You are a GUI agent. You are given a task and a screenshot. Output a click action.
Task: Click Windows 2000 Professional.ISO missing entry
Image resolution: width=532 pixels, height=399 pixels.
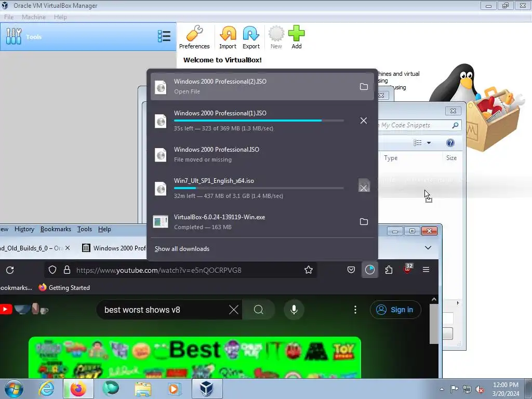pyautogui.click(x=262, y=154)
